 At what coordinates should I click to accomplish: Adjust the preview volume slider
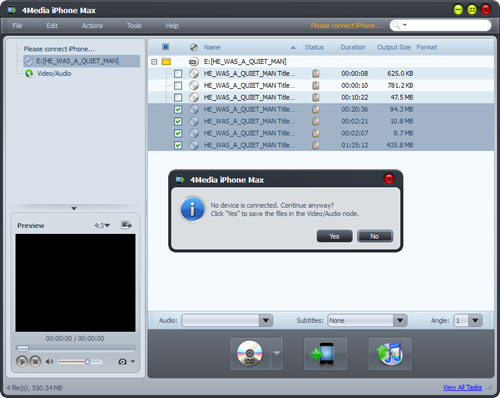point(79,362)
